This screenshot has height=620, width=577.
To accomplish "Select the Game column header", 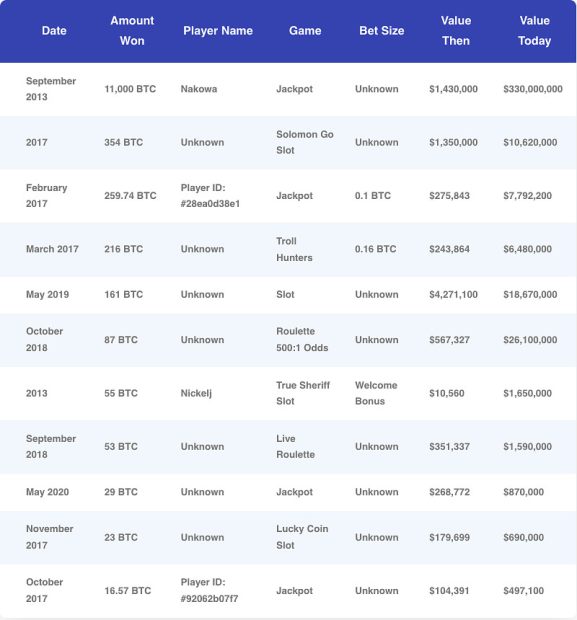I will coord(305,31).
